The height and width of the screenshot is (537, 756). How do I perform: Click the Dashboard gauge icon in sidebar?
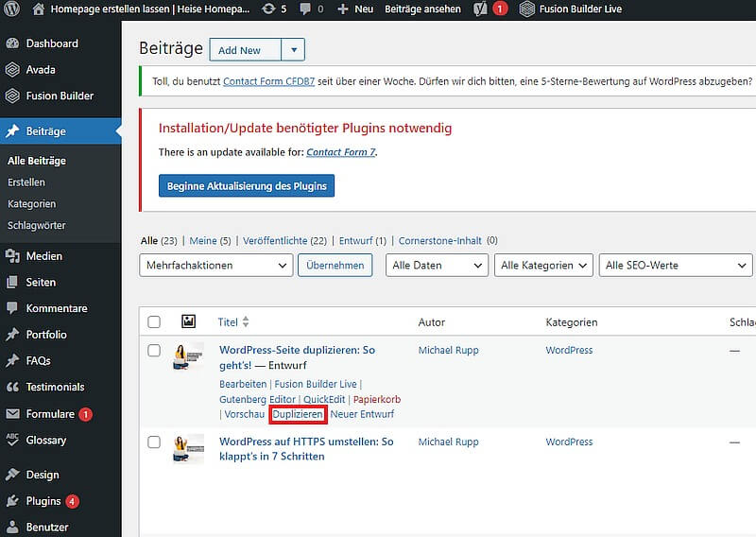click(12, 43)
